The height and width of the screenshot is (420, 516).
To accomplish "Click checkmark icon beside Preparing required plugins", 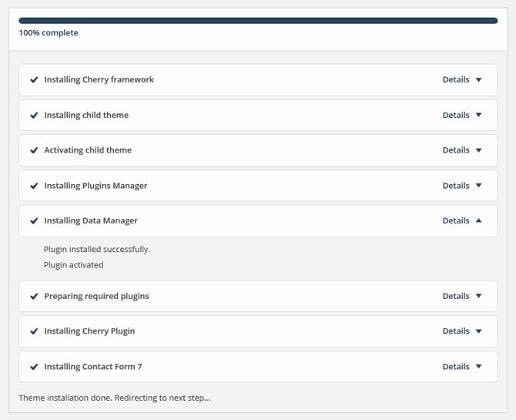I will 34,297.
